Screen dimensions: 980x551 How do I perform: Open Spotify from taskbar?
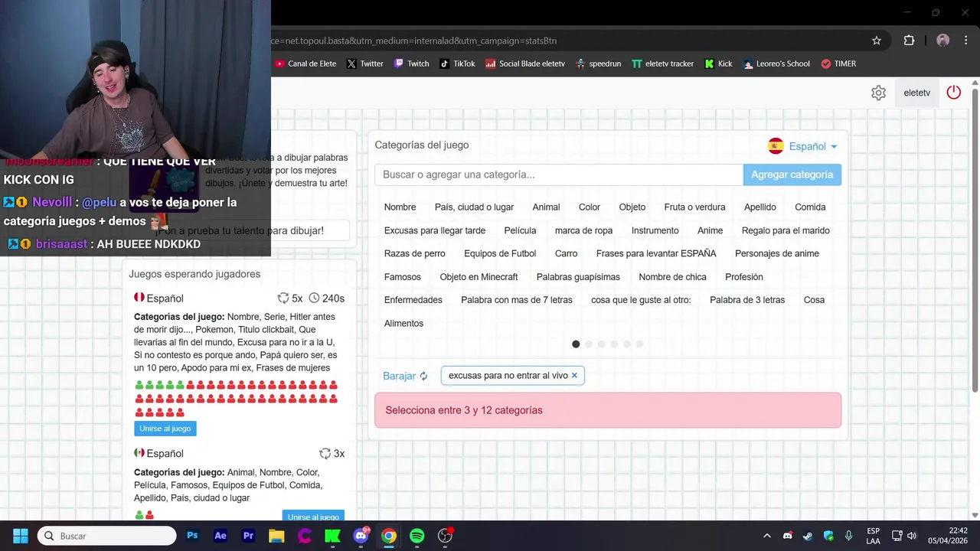click(416, 536)
